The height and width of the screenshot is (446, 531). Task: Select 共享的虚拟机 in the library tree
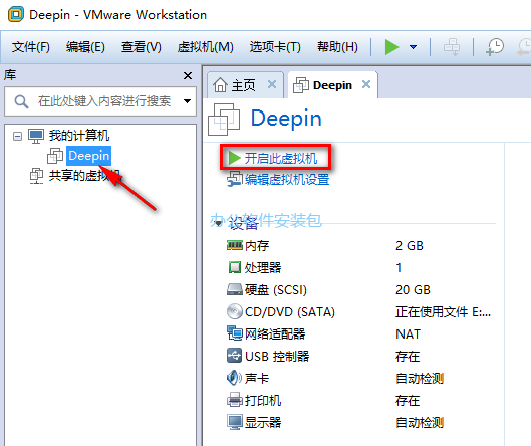click(x=84, y=175)
